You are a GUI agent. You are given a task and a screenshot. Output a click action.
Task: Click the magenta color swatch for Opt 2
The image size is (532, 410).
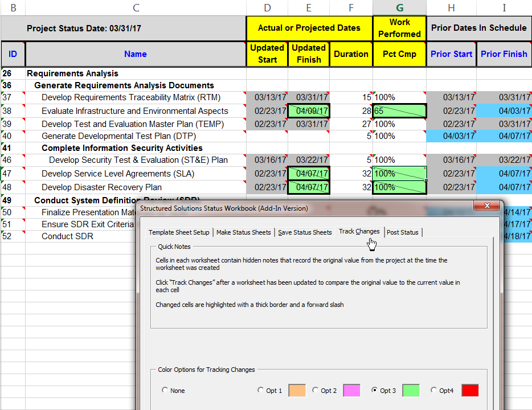[x=351, y=390]
